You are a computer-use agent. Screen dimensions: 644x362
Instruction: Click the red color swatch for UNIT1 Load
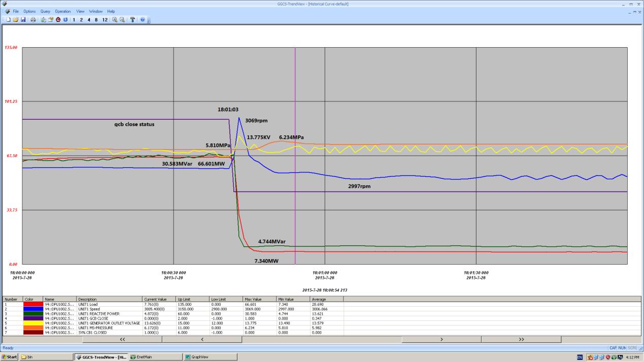[33, 304]
